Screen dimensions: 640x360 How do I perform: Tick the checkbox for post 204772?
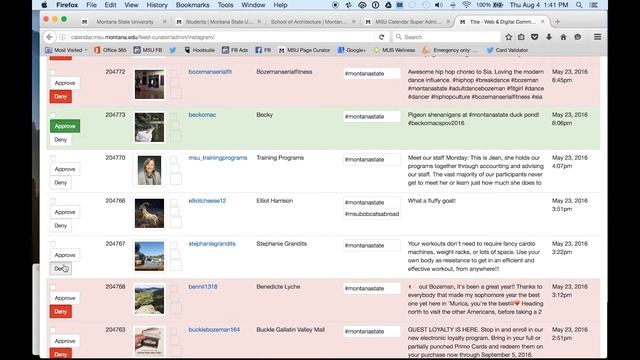53,72
